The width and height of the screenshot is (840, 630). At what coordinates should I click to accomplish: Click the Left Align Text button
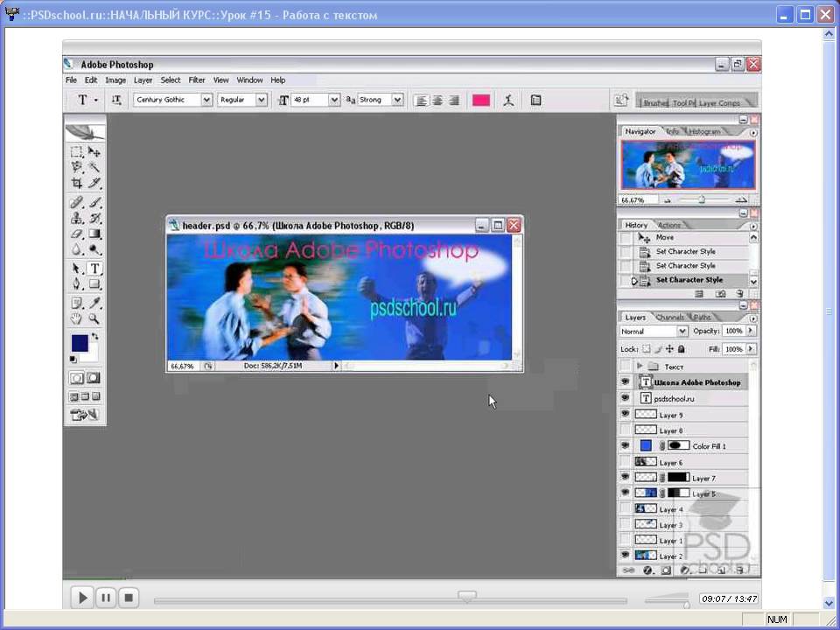(422, 100)
